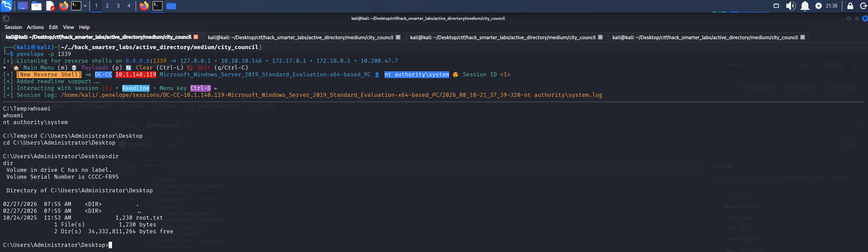
Task: Click the root.txt filename in the listing
Action: click(149, 218)
